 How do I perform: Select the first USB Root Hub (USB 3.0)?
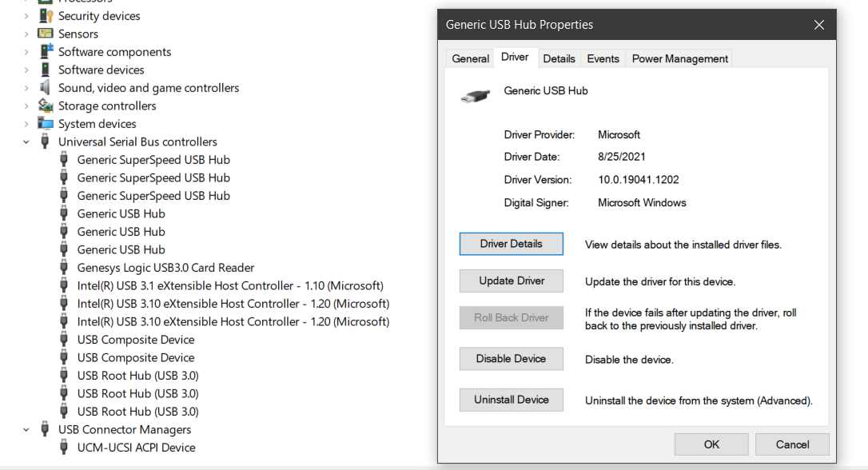[137, 375]
